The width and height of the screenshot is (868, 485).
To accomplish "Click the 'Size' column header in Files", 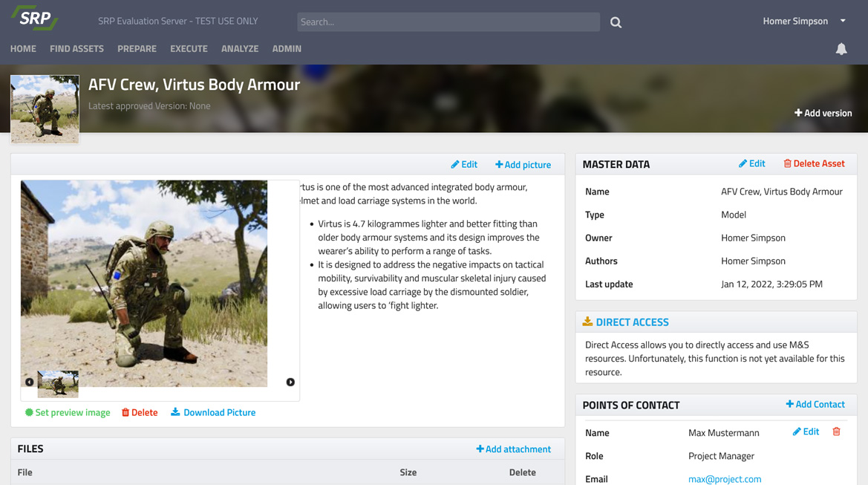I will coord(408,472).
